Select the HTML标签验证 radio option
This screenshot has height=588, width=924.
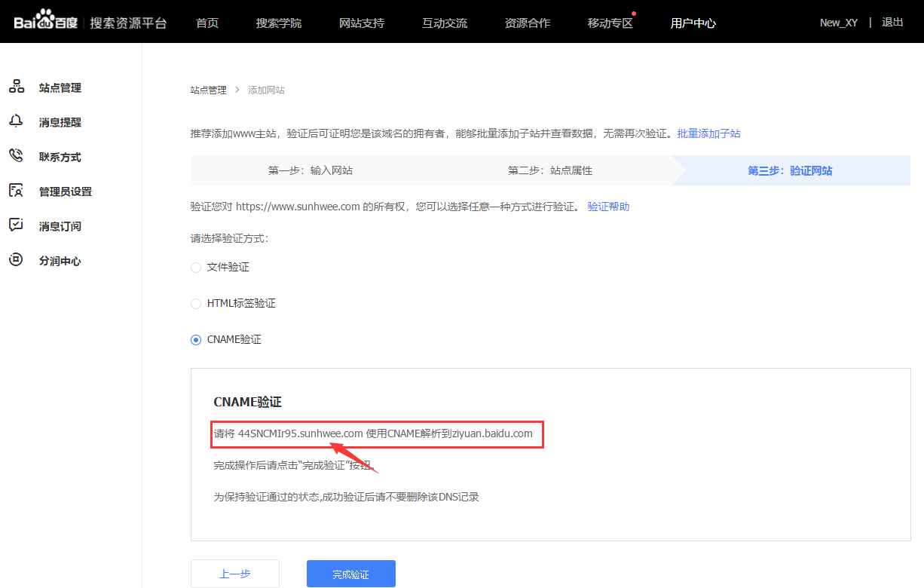(196, 303)
